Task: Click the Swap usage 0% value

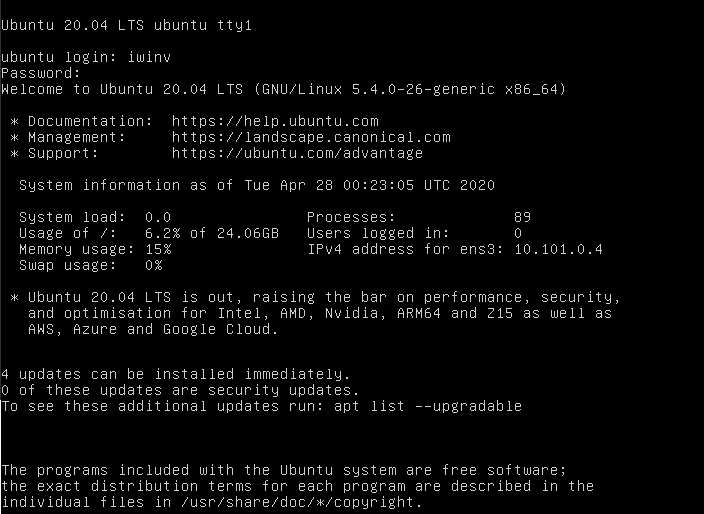Action: 154,265
